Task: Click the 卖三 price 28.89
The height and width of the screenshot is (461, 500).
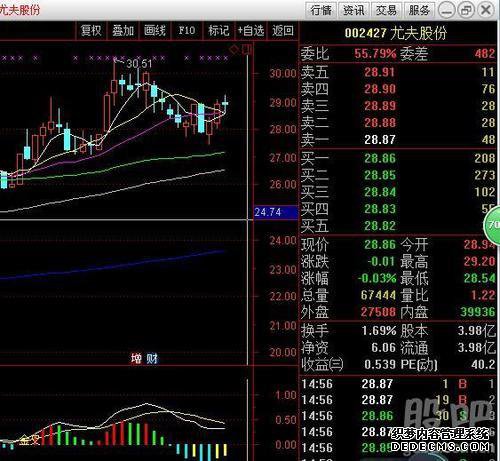Action: click(x=379, y=106)
